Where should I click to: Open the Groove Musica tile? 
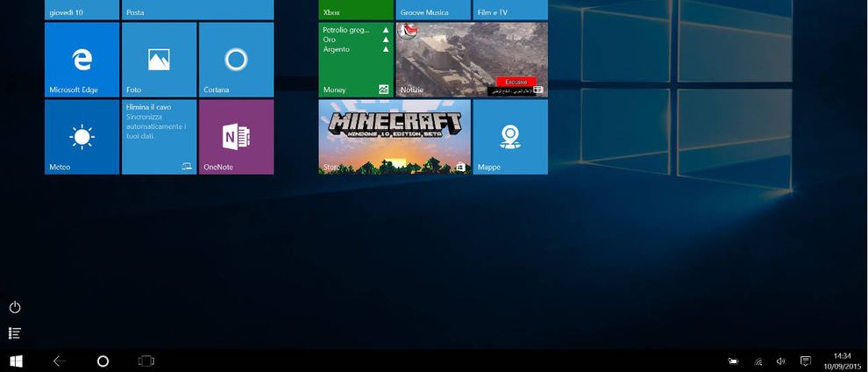pos(433,10)
